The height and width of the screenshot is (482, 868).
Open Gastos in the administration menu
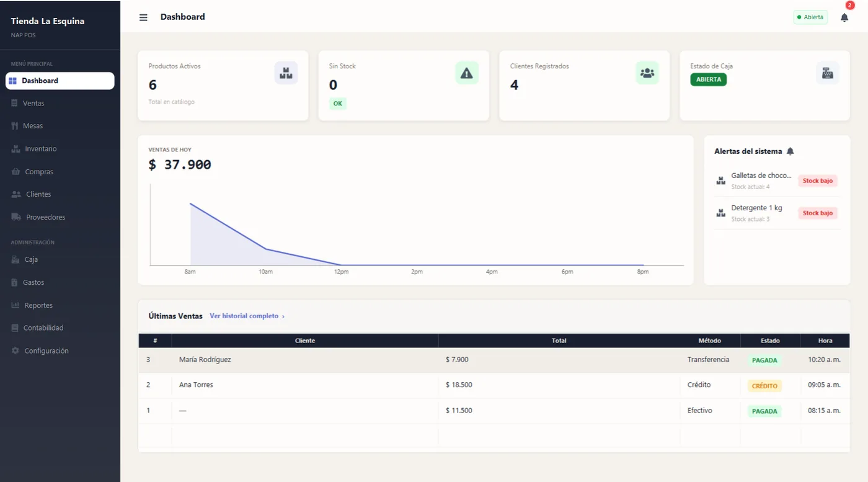[x=60, y=282]
